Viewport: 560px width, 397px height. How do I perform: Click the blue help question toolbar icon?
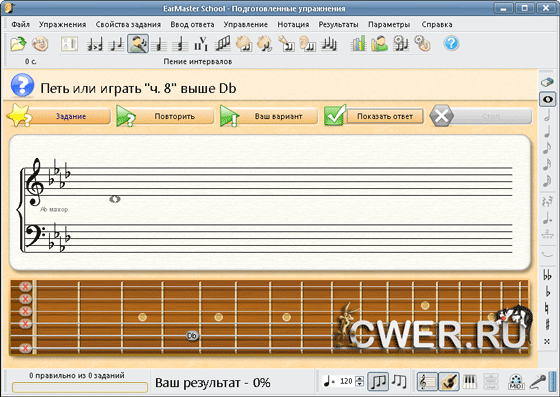point(451,43)
